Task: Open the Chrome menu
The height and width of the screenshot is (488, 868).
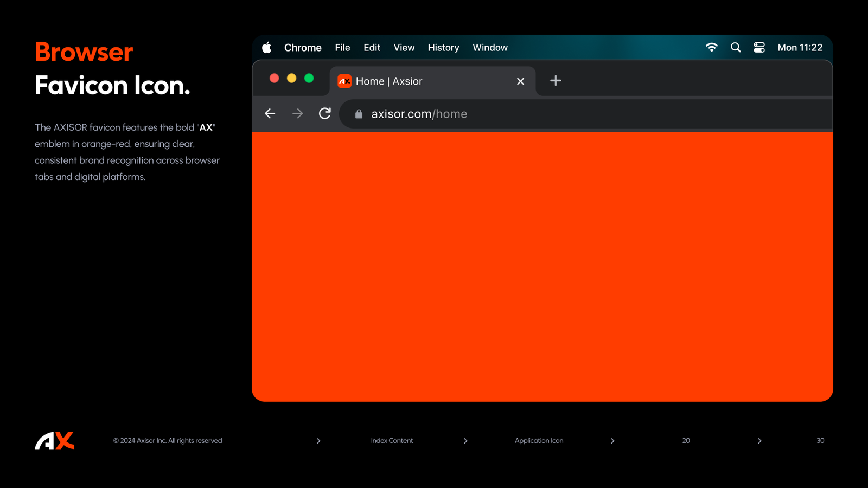Action: pos(303,48)
